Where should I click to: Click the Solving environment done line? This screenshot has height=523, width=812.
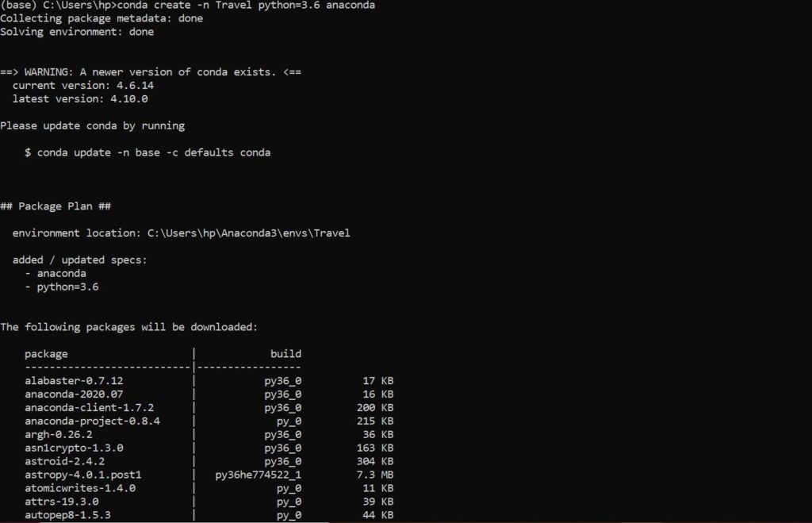76,32
